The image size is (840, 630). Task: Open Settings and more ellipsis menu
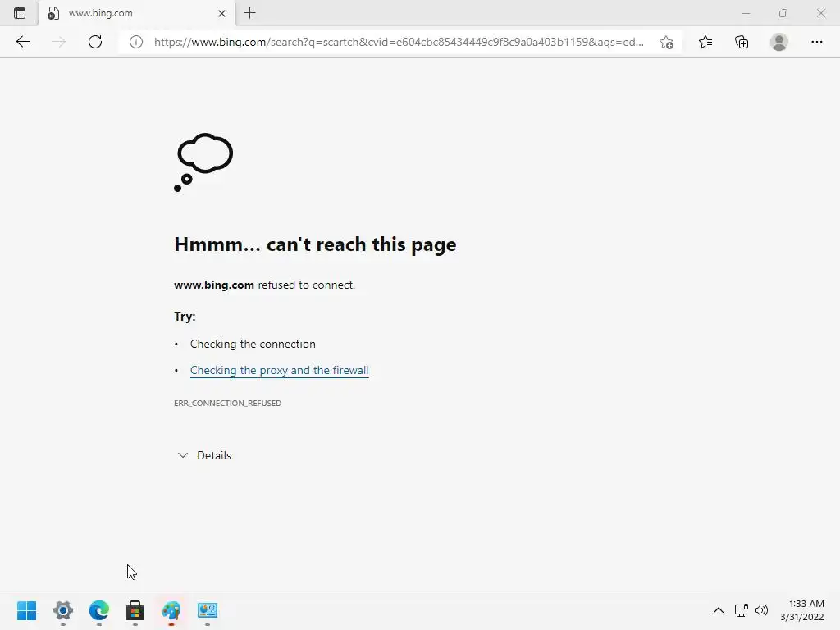tap(816, 42)
